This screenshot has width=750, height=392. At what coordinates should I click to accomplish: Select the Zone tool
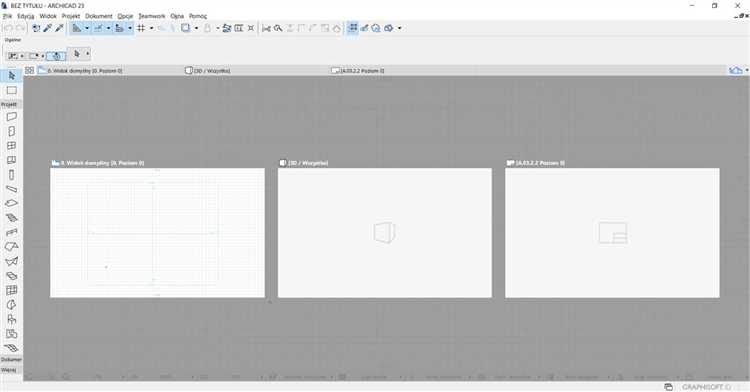click(11, 334)
